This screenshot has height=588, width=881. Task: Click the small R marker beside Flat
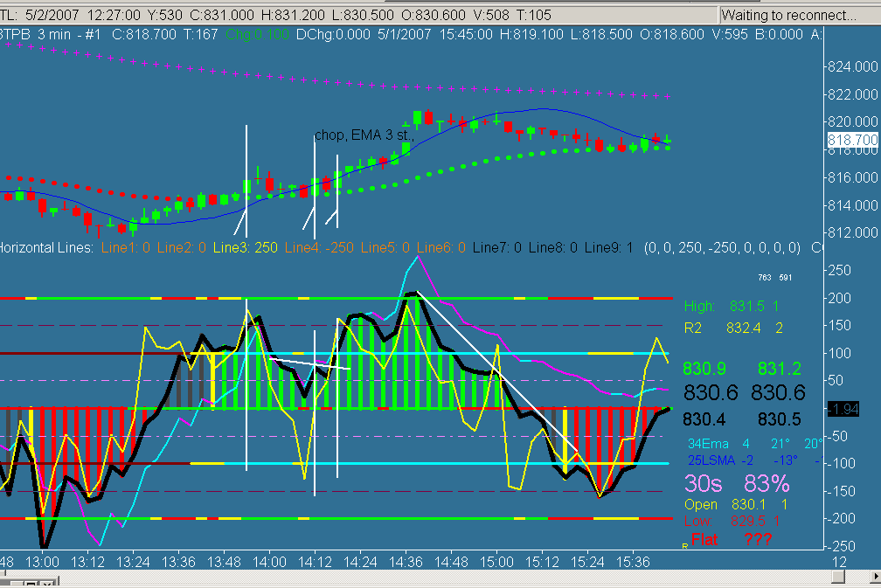pyautogui.click(x=685, y=546)
